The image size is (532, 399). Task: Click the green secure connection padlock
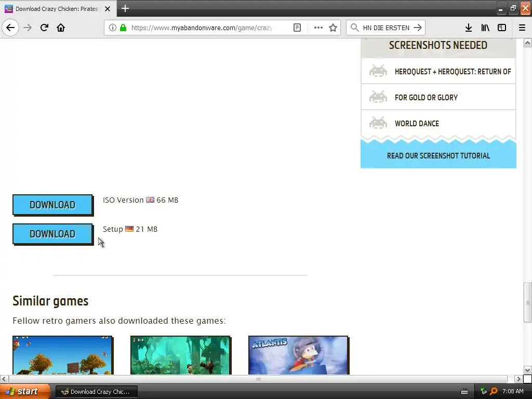123,28
